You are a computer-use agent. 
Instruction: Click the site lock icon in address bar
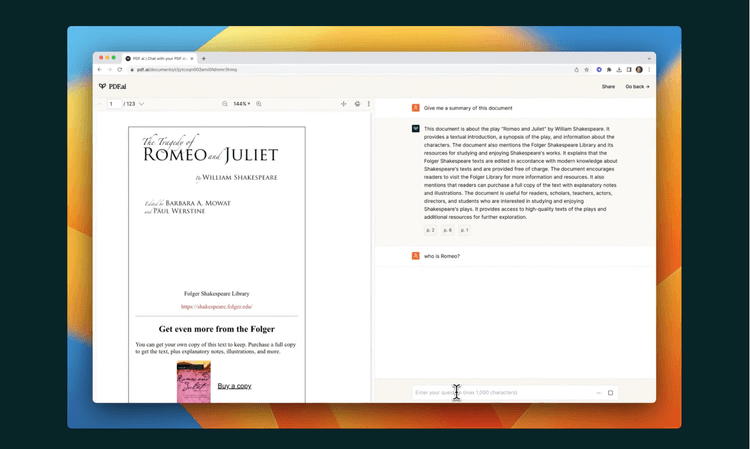pos(132,70)
